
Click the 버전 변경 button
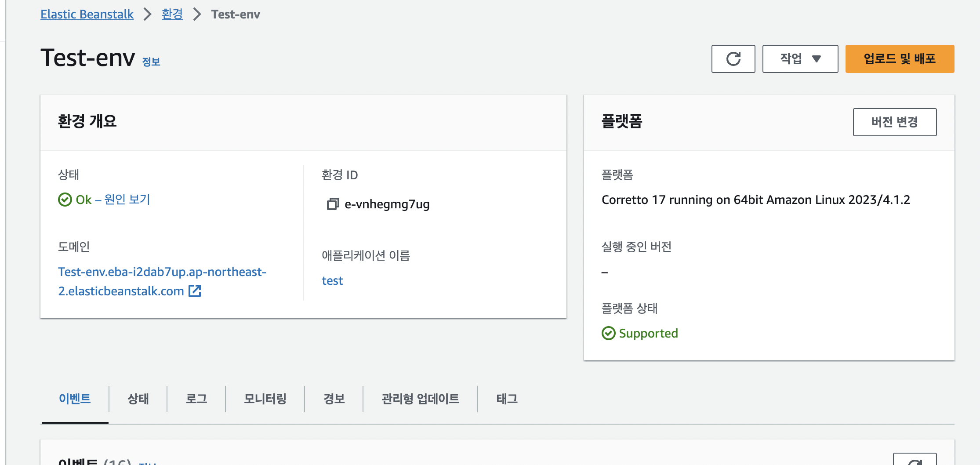894,122
